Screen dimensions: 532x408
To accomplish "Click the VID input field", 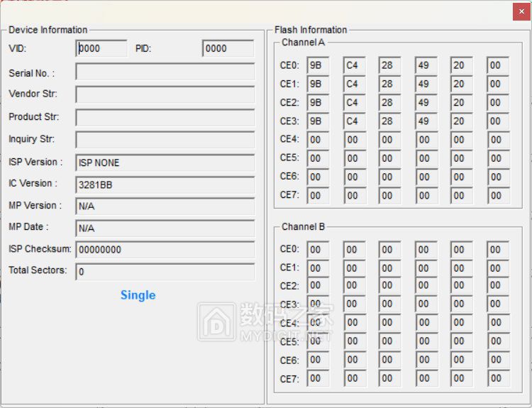I will [x=101, y=49].
